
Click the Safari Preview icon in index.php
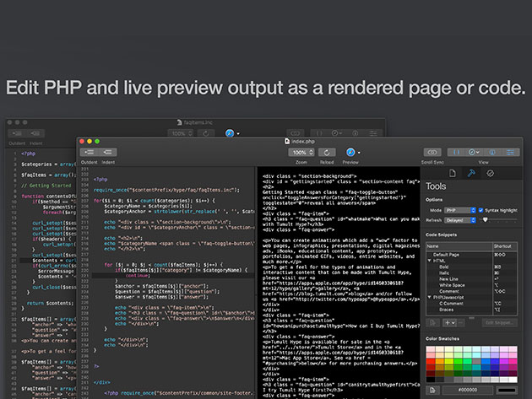pos(350,153)
